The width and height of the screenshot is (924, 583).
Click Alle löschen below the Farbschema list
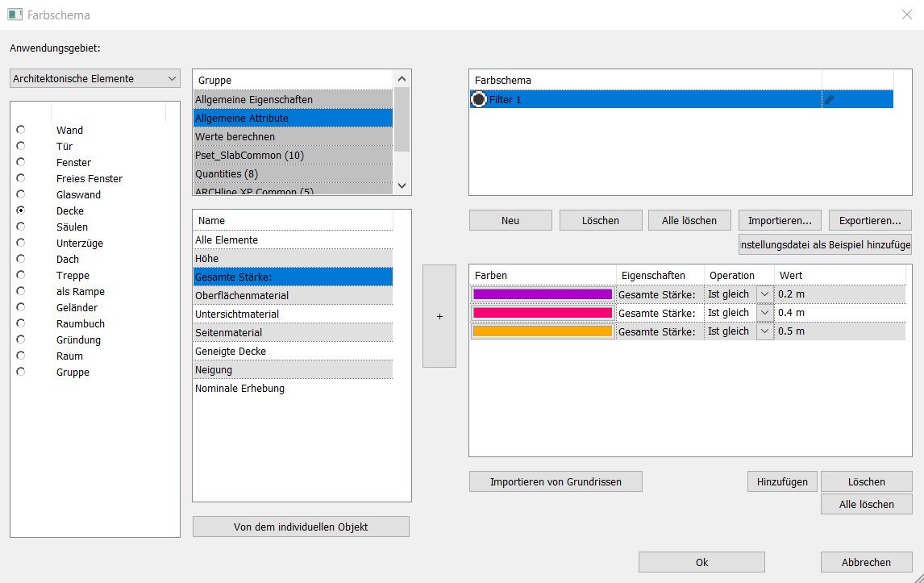tap(689, 220)
